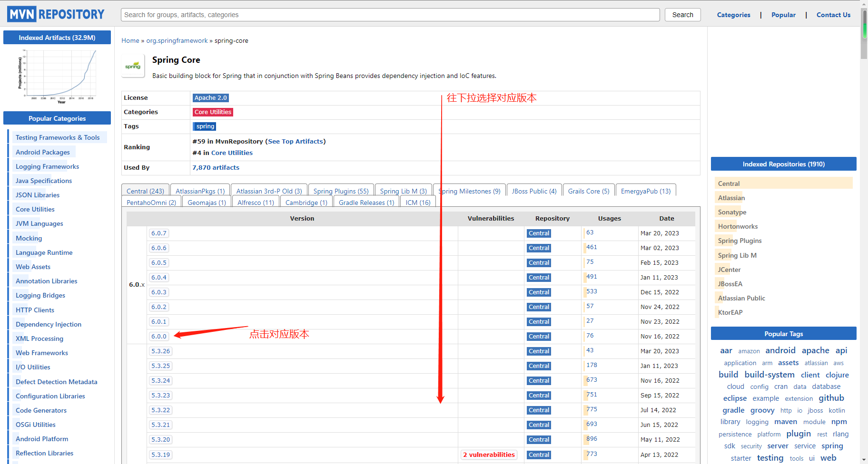Screen dimensions: 868x464
Task: Click the apache popular tag
Action: pyautogui.click(x=816, y=350)
